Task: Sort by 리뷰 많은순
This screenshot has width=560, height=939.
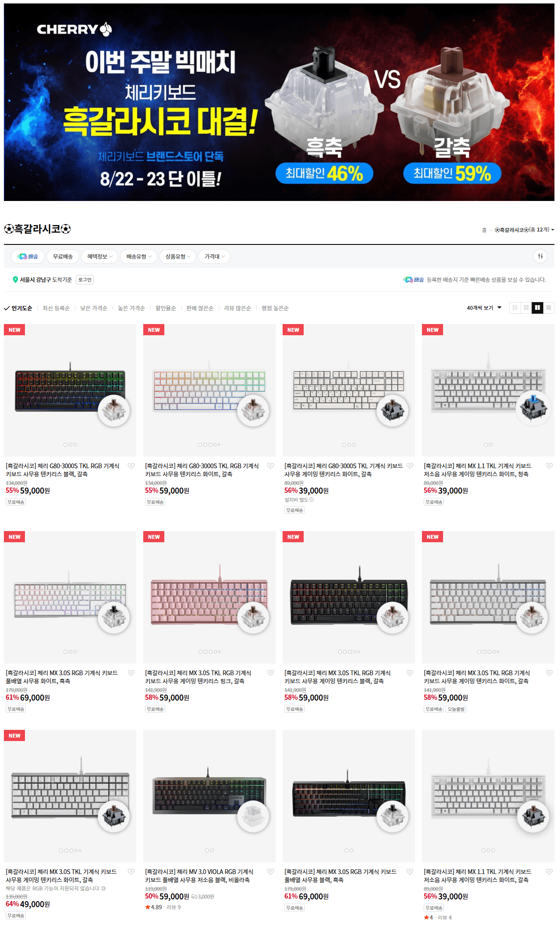Action: (237, 308)
